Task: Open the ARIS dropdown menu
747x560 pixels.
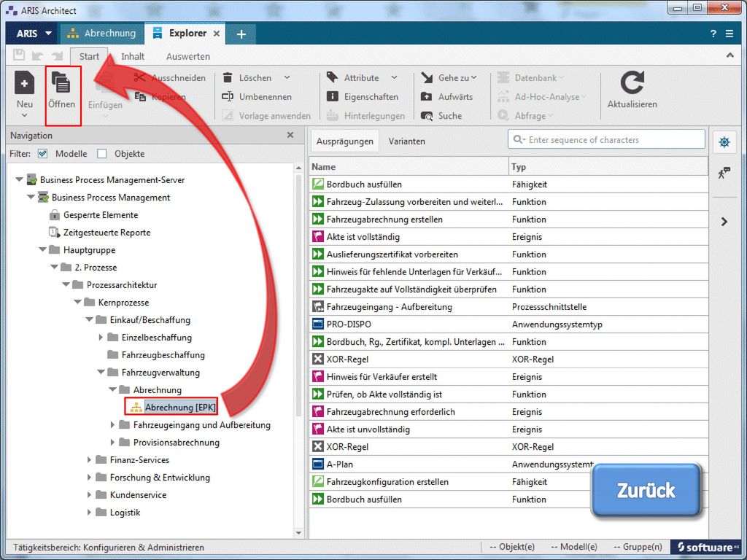Action: coord(34,34)
